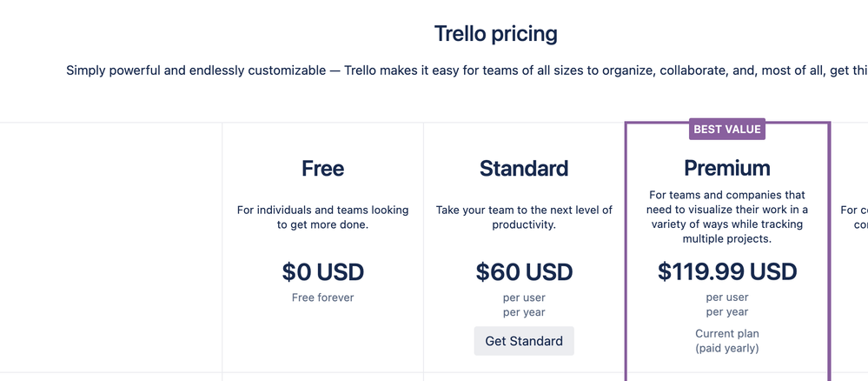Select the $0 USD price

[322, 271]
